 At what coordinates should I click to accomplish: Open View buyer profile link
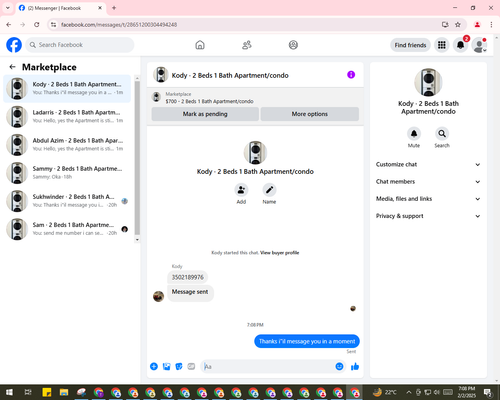point(279,253)
